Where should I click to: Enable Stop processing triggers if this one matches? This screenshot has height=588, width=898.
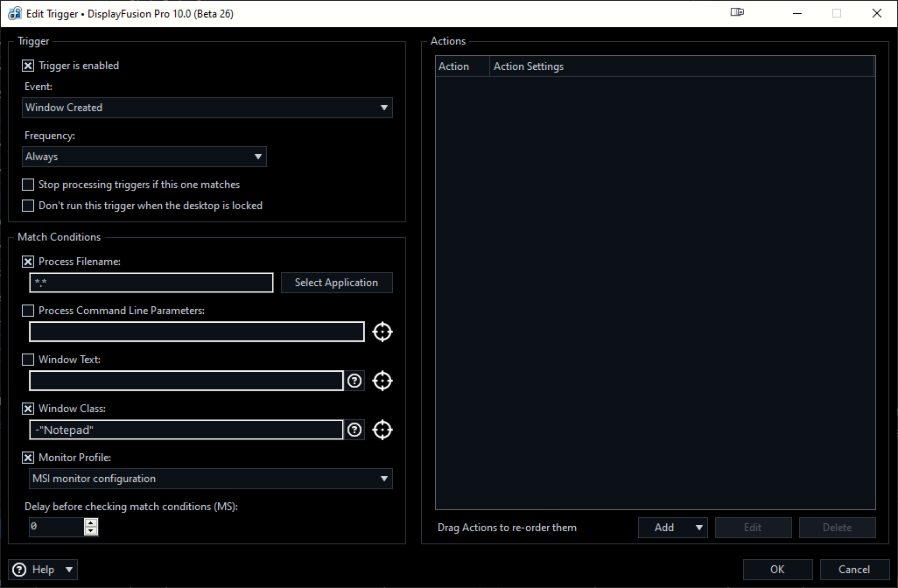[x=28, y=185]
